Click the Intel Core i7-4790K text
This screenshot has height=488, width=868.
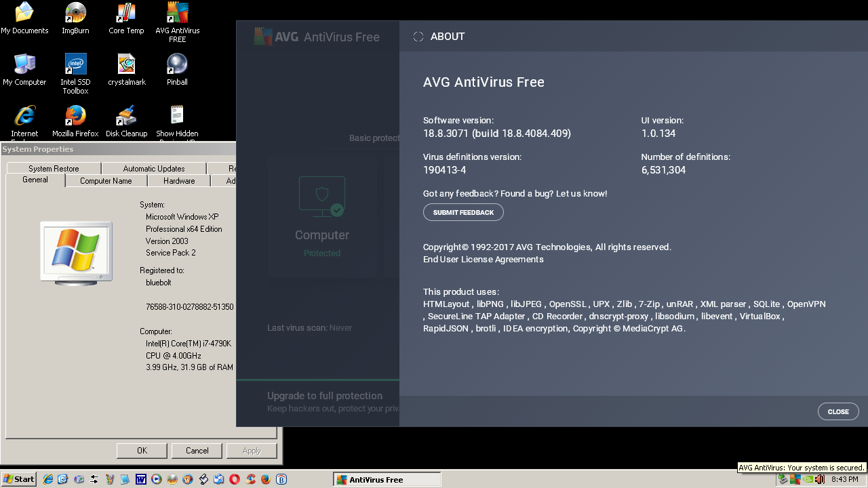click(x=189, y=344)
